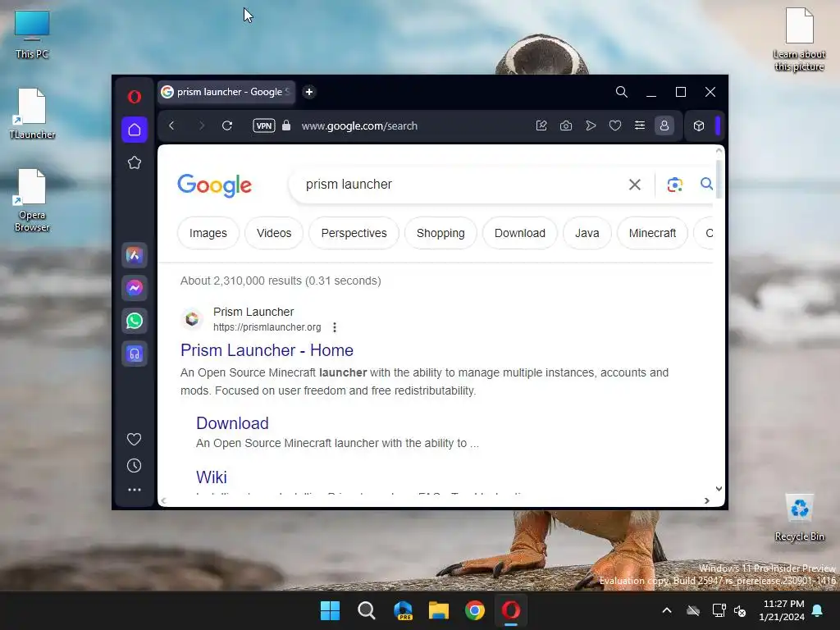The width and height of the screenshot is (840, 630).
Task: Click the vertical scrollbar down arrow
Action: (x=719, y=489)
